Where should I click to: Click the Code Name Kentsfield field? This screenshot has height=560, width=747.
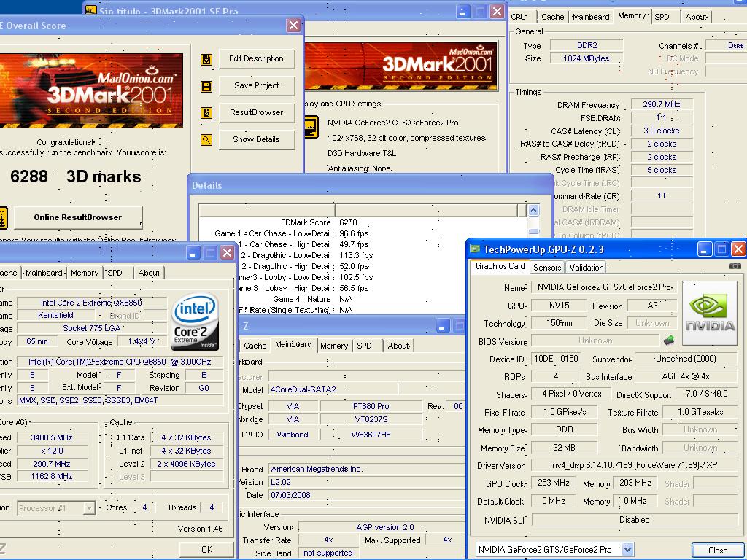pos(55,315)
